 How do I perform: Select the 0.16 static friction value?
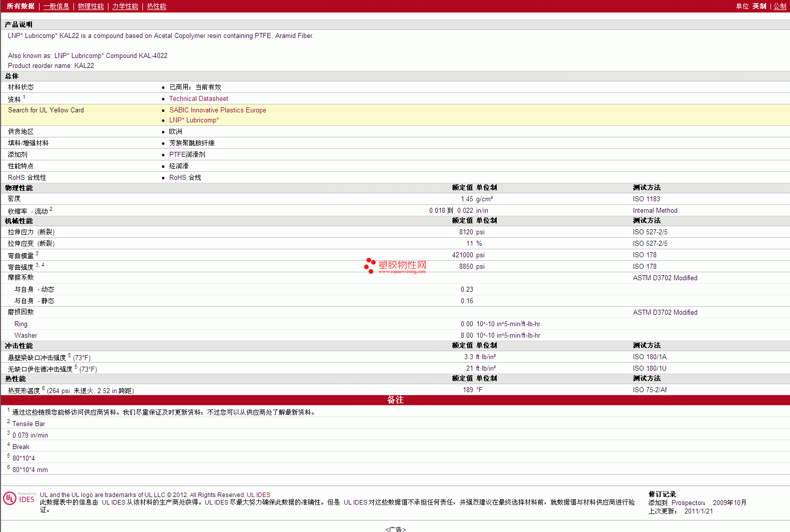pyautogui.click(x=467, y=301)
